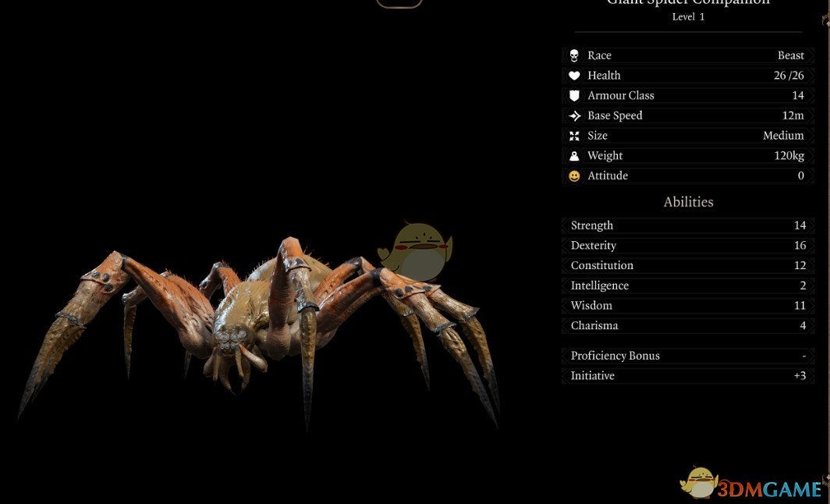This screenshot has width=830, height=504.
Task: Click the skull icon beside Race
Action: click(574, 55)
